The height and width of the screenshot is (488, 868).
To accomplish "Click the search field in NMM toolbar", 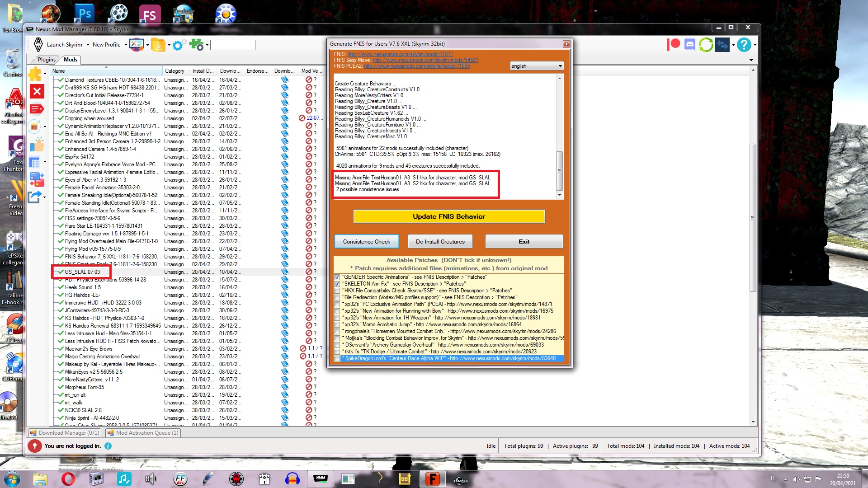I will [x=233, y=45].
